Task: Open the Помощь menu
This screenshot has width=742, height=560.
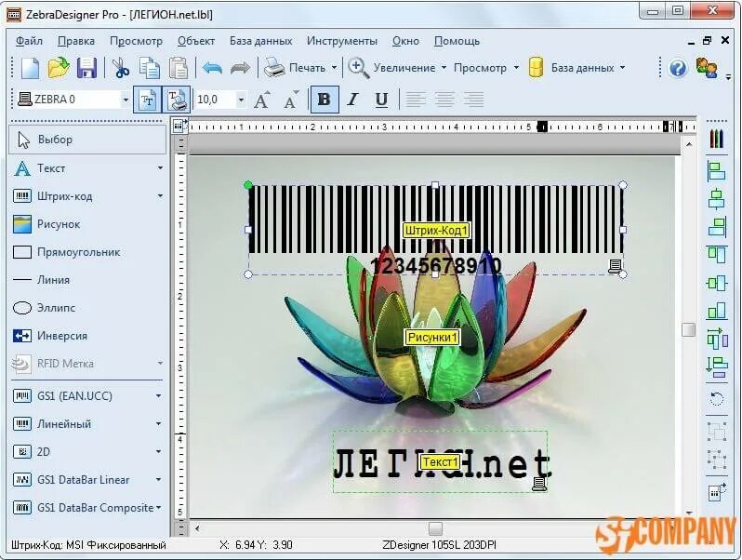Action: [x=457, y=41]
